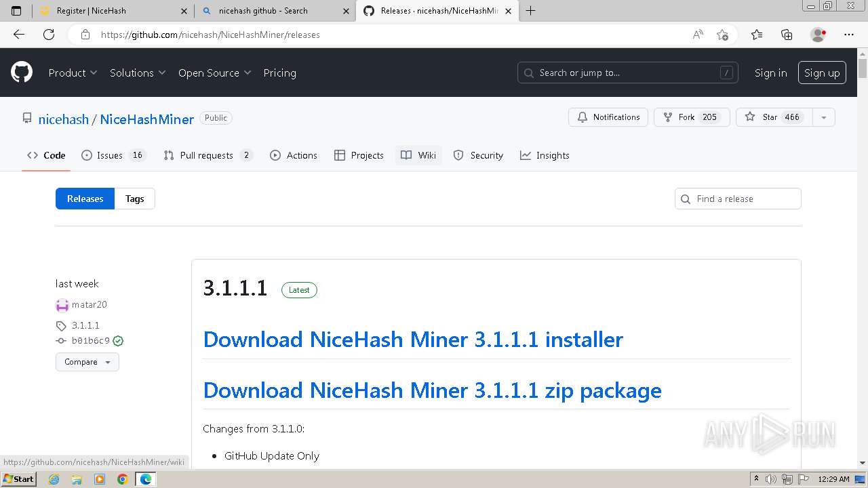Refresh the page with the reload icon
The image size is (868, 488).
click(49, 35)
